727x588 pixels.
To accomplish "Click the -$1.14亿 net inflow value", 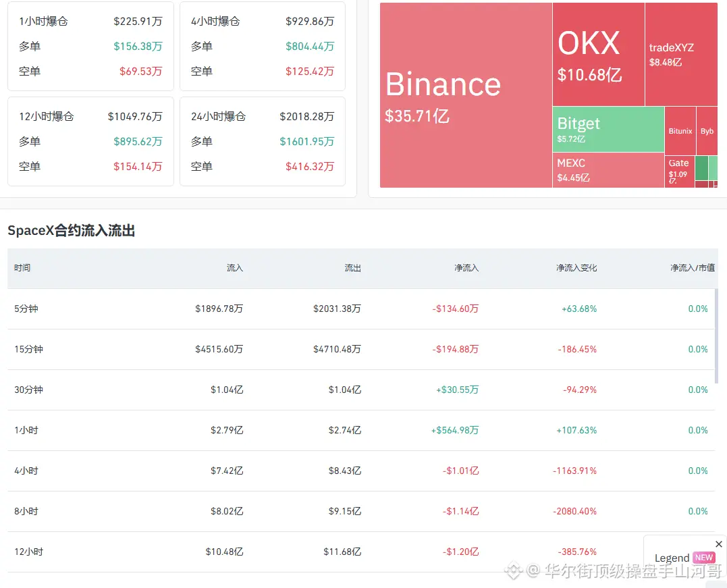I will tap(460, 511).
